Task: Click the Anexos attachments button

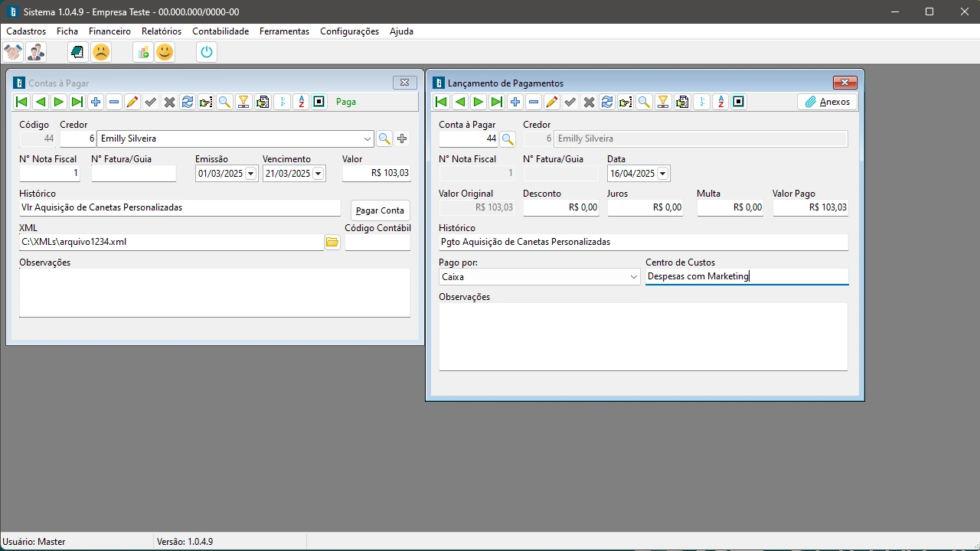Action: pyautogui.click(x=828, y=102)
